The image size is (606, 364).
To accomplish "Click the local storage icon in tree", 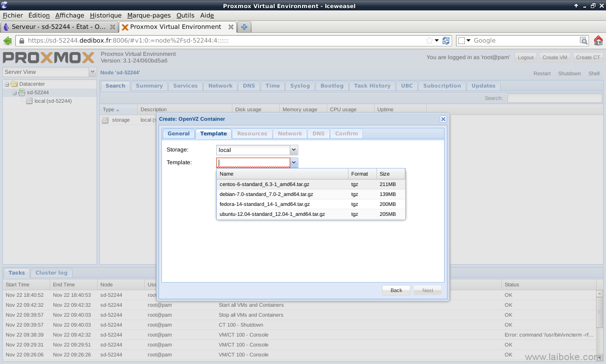I will click(x=29, y=101).
